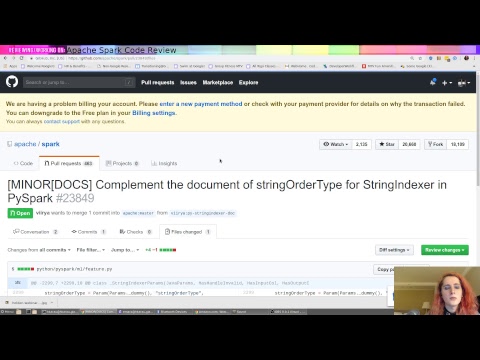Open the Review changes dropdown

click(445, 250)
